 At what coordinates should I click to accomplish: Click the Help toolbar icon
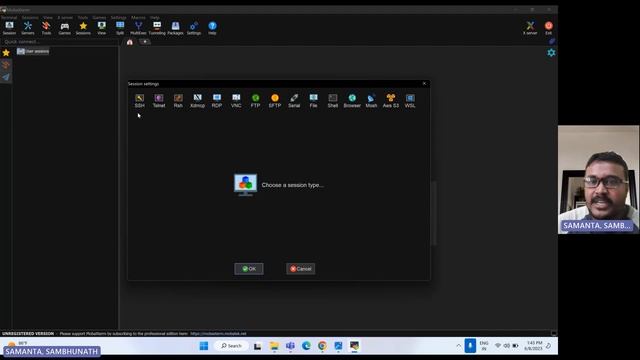(212, 28)
